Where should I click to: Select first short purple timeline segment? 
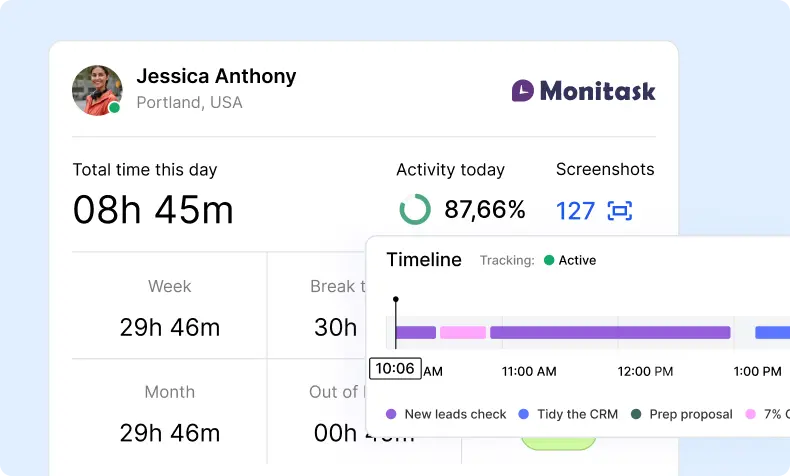(x=416, y=332)
